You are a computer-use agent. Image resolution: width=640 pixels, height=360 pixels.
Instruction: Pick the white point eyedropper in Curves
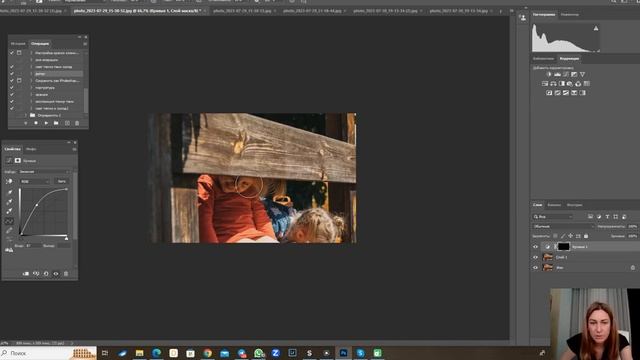coord(9,211)
